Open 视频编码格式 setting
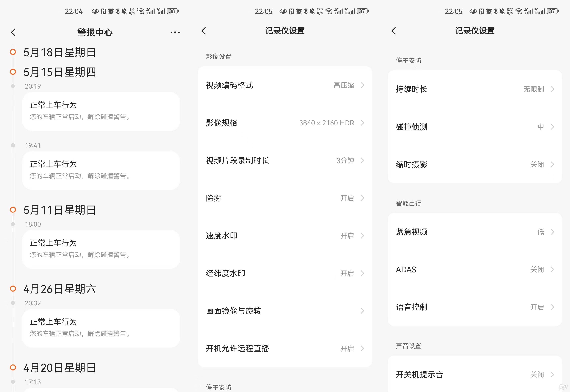The width and height of the screenshot is (570, 392). 285,85
